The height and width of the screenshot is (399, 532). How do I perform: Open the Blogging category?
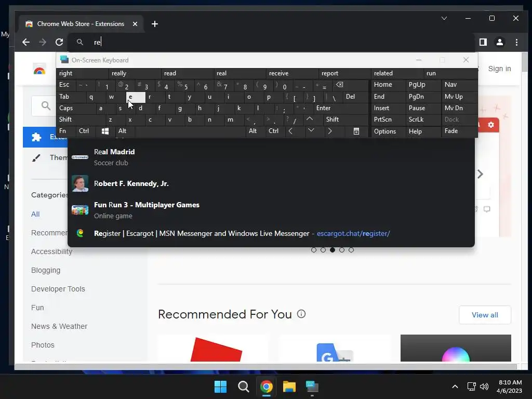(46, 270)
